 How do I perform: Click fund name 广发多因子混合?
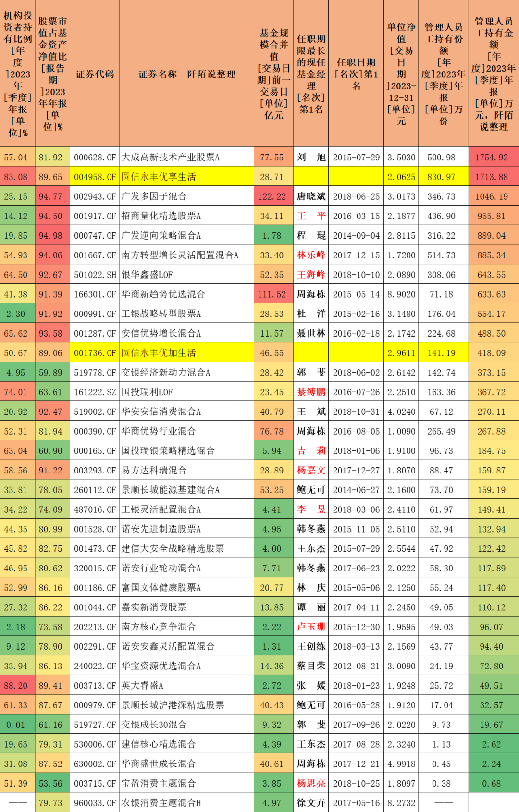point(154,196)
